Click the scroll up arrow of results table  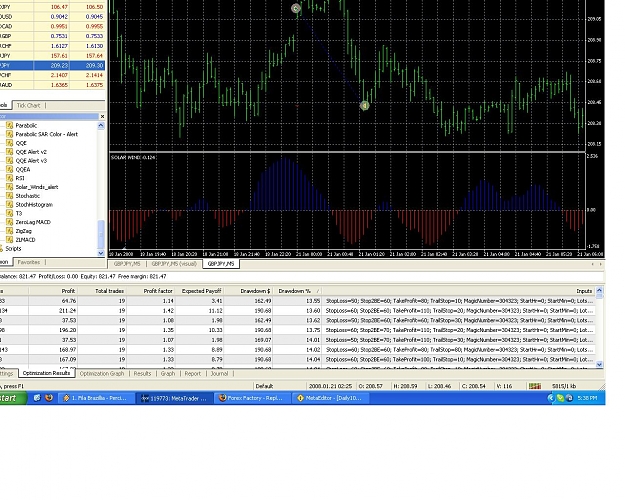pos(599,291)
